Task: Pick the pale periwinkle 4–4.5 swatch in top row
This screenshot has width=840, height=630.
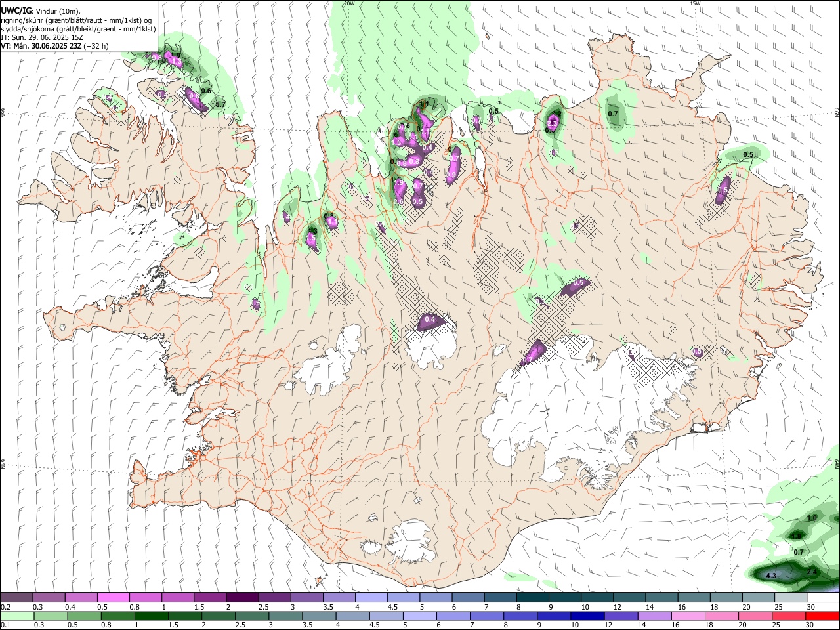Action: tap(371, 598)
